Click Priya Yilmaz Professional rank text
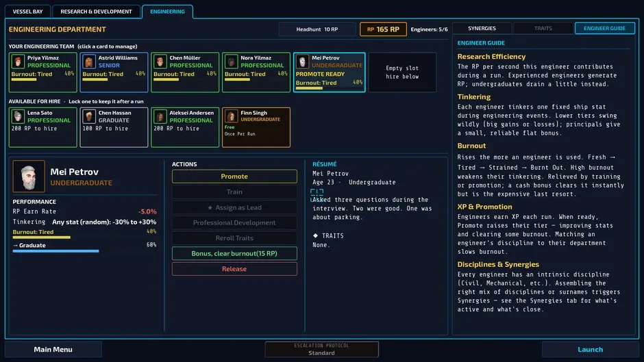The height and width of the screenshot is (362, 644). point(49,65)
